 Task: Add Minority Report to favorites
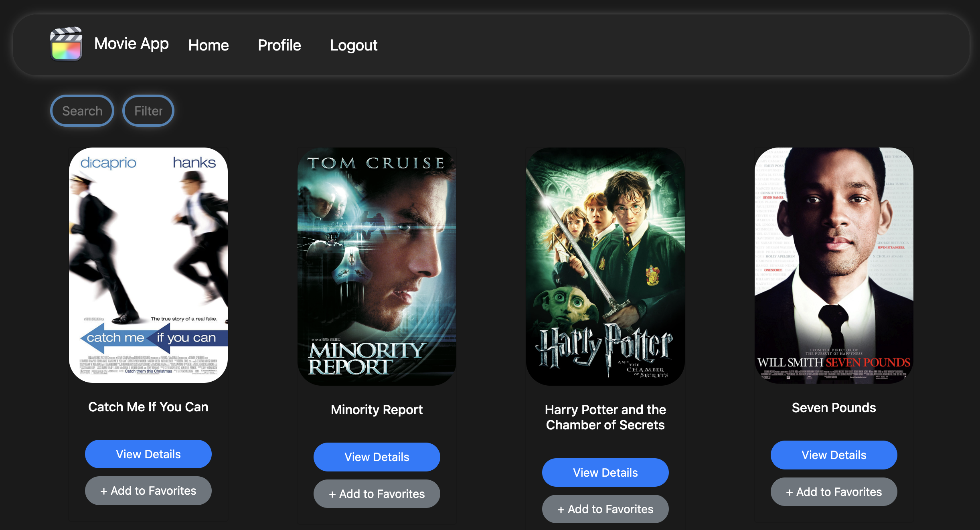click(377, 494)
